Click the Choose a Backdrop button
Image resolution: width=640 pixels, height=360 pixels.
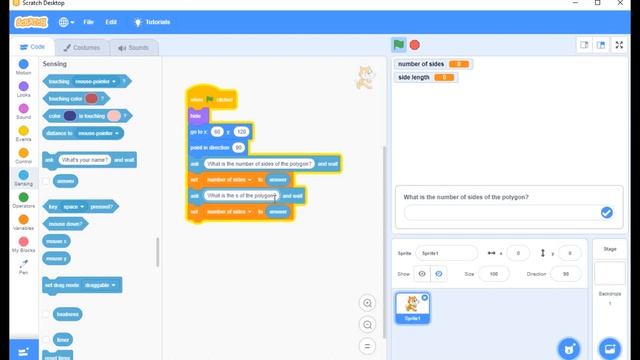610,349
